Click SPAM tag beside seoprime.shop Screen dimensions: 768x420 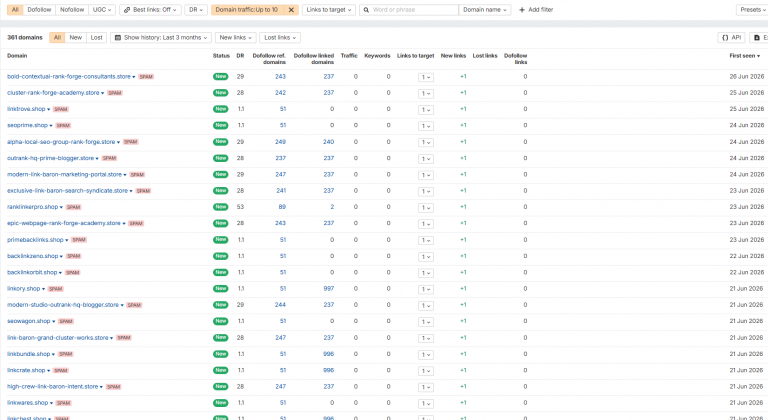point(63,126)
